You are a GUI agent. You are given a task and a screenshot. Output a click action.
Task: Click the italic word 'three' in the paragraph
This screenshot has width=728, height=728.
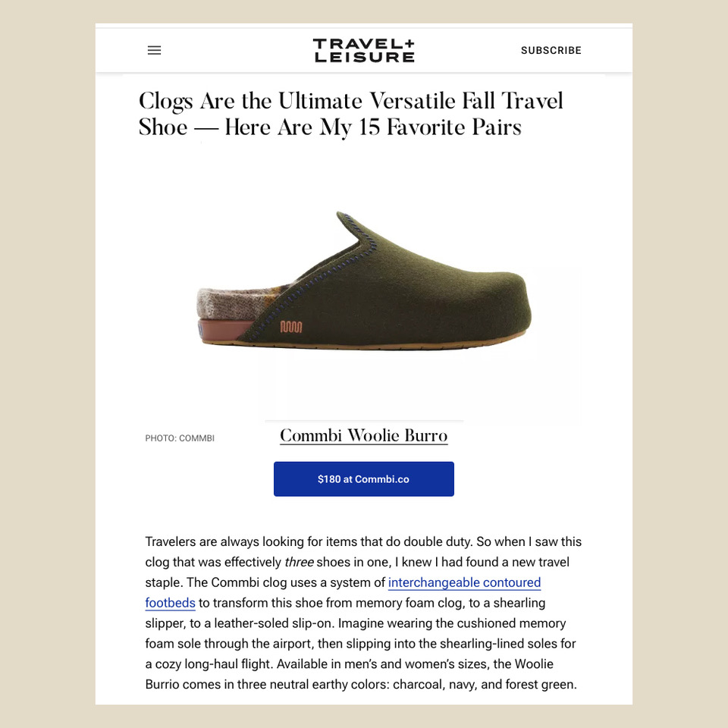pyautogui.click(x=299, y=562)
